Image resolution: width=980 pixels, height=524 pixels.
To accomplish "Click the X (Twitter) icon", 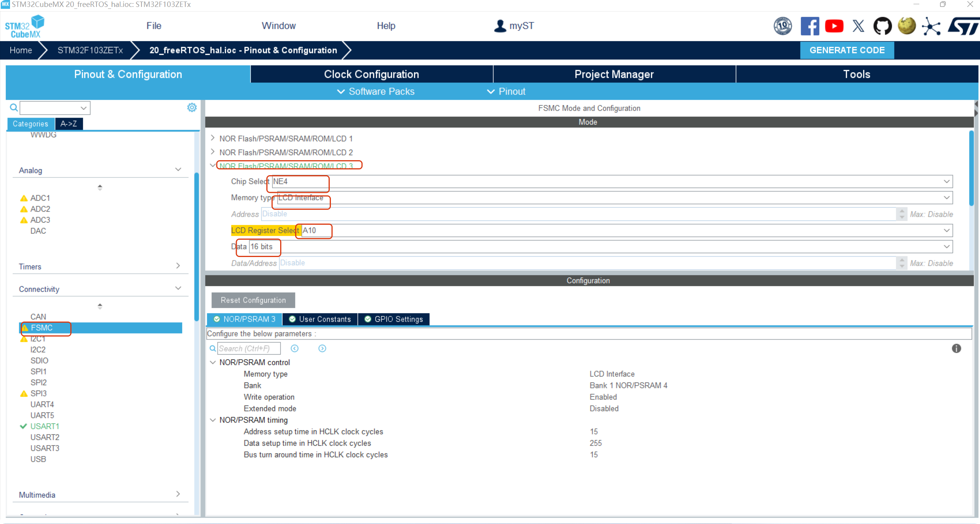I will pos(858,26).
